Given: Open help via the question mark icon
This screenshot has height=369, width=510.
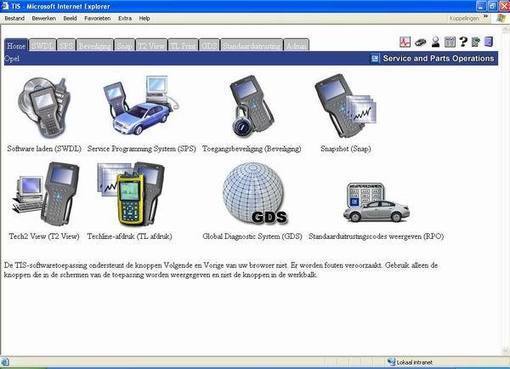Looking at the screenshot, I should pos(463,42).
